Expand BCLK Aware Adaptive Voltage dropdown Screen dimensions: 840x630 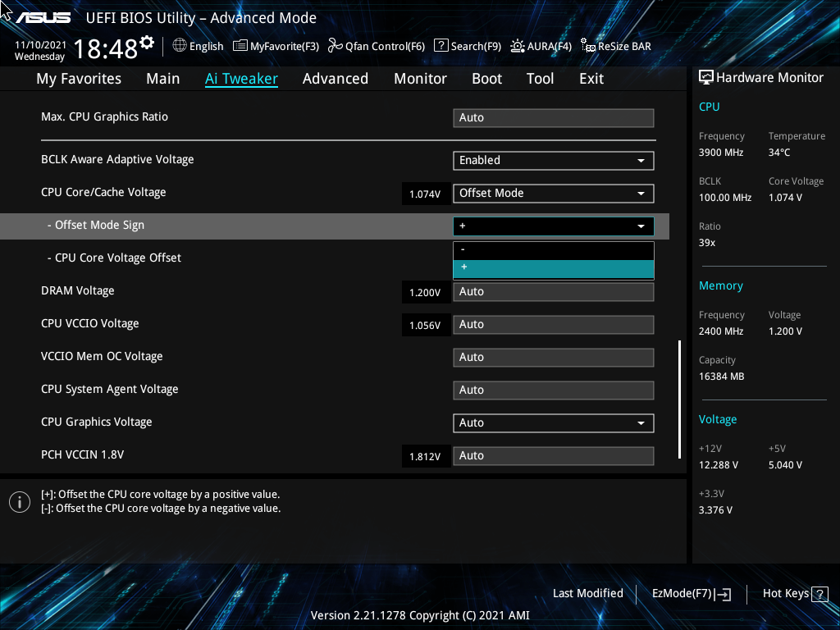[554, 161]
